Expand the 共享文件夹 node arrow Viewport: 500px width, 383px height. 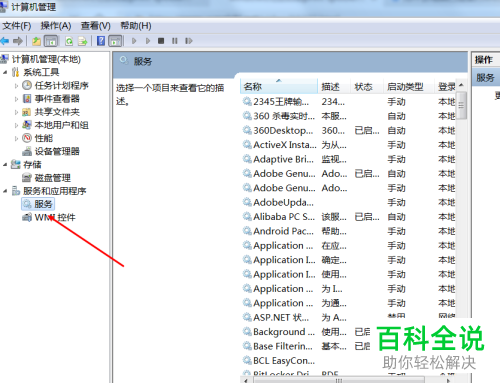[16, 112]
